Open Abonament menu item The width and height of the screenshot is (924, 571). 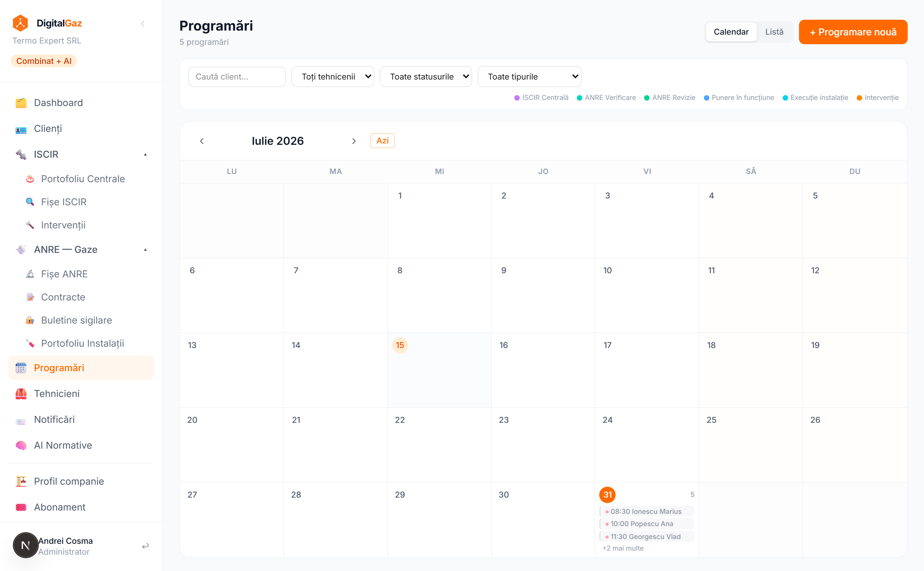81,507
